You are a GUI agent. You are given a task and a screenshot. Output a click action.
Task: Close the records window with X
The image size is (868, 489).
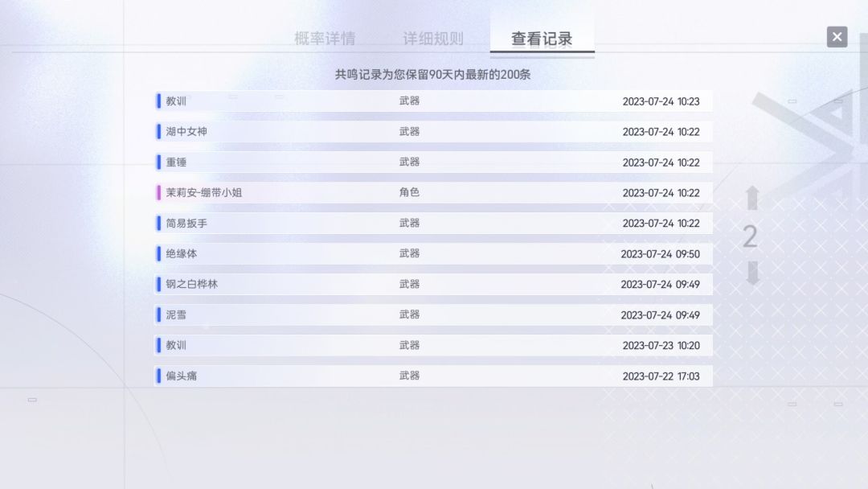click(x=837, y=37)
